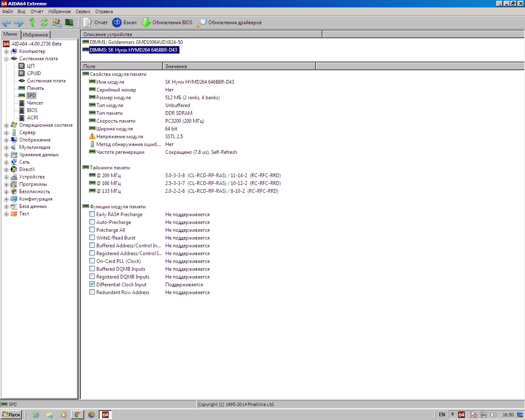Toggle the On-Card PLL (Clock) checkbox
Image resolution: width=525 pixels, height=420 pixels.
pyautogui.click(x=92, y=261)
